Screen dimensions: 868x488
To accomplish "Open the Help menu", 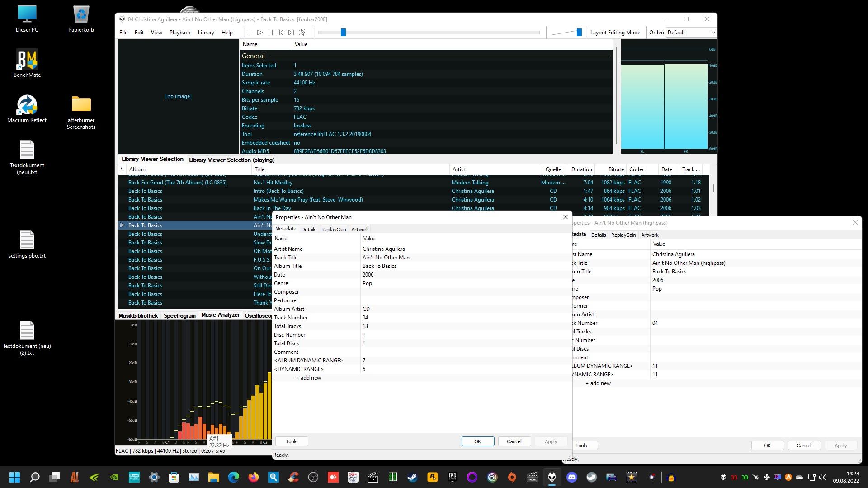I will pyautogui.click(x=227, y=33).
